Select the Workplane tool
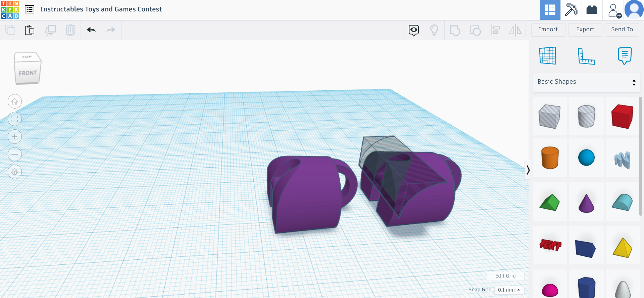 click(548, 55)
